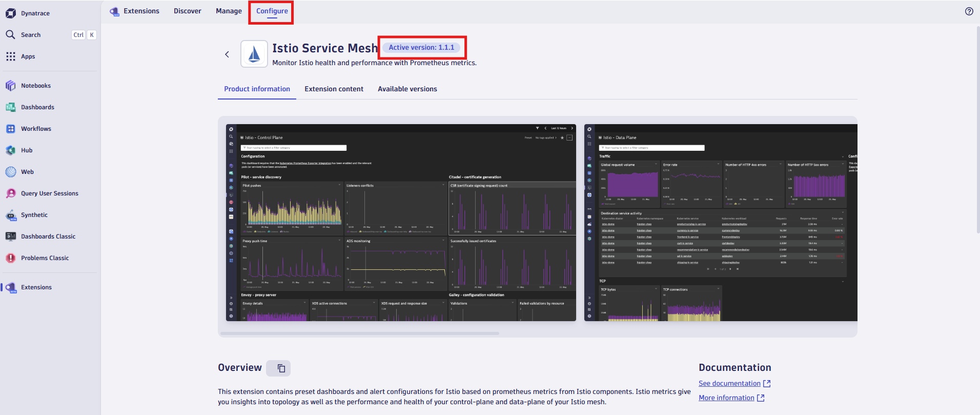The image size is (980, 415).
Task: Switch to the Manage tab
Action: tap(229, 11)
